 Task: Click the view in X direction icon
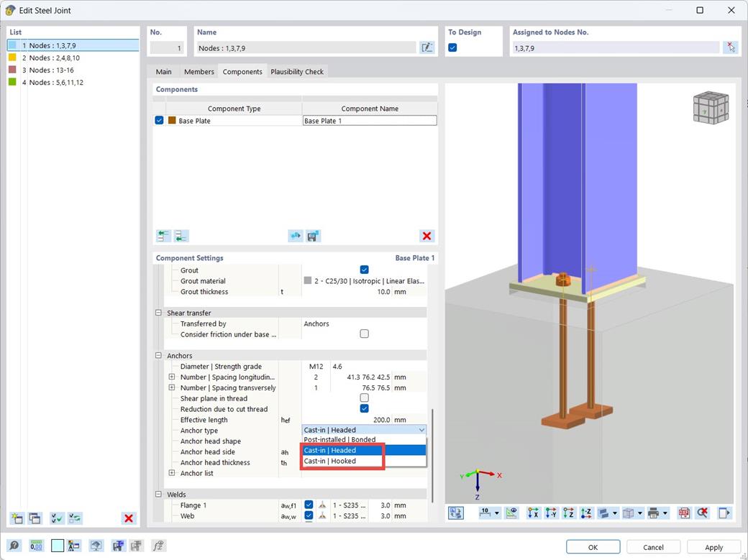click(533, 513)
